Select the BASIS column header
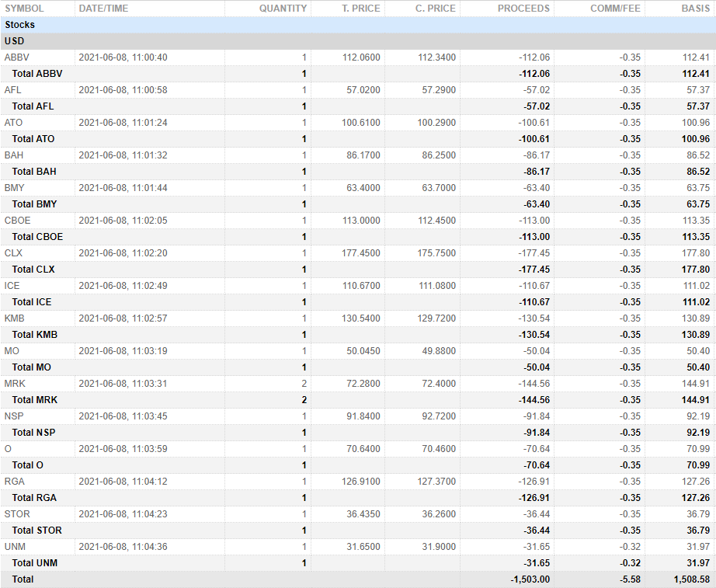716x588 pixels. (x=696, y=9)
